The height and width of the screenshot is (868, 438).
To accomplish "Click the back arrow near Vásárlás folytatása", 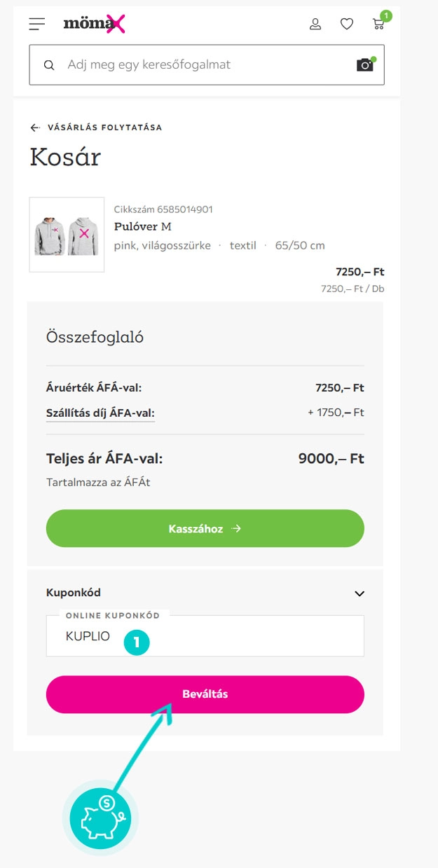I will pyautogui.click(x=35, y=128).
